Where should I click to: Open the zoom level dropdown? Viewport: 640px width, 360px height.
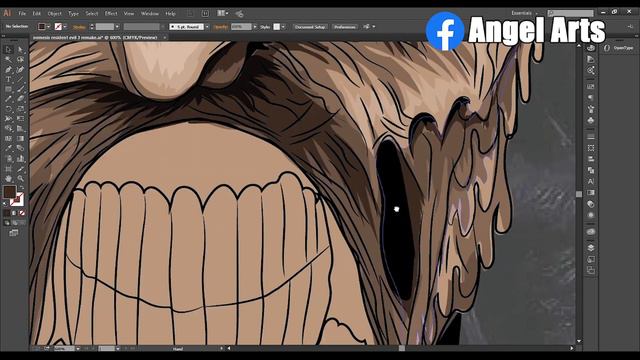pyautogui.click(x=78, y=349)
